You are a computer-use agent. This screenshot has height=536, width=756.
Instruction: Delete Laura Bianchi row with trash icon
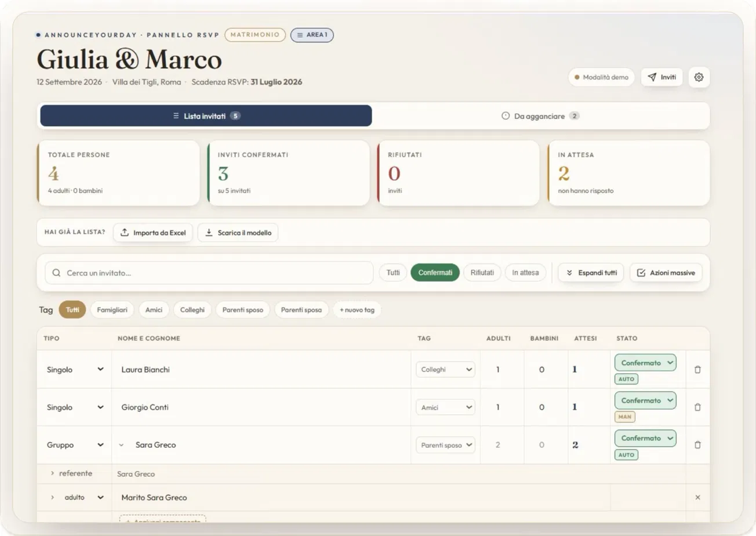coord(697,370)
